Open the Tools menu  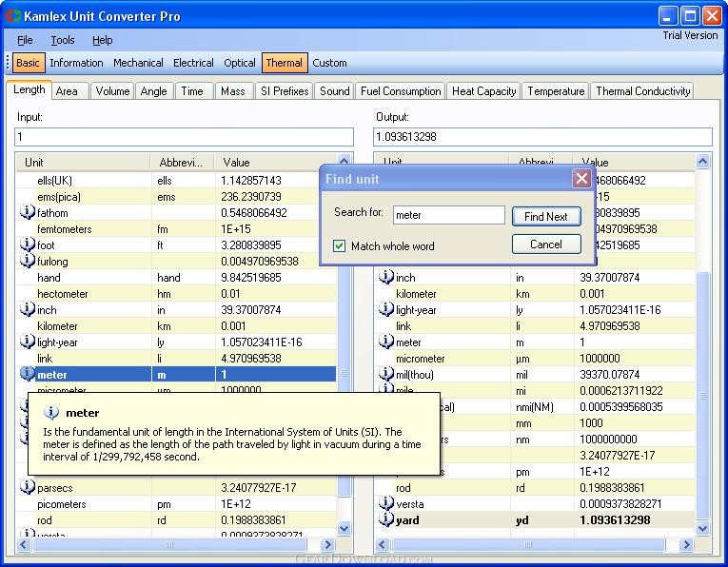[63, 40]
